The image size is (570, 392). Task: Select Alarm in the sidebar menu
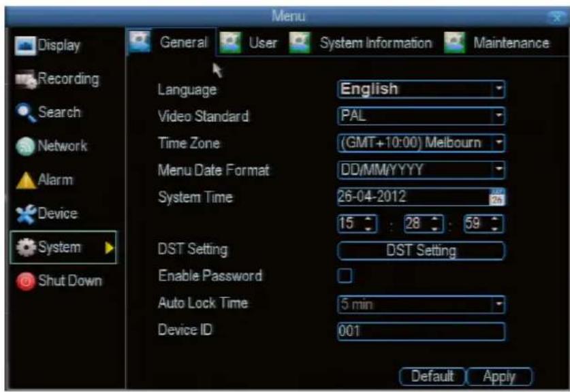coord(44,180)
